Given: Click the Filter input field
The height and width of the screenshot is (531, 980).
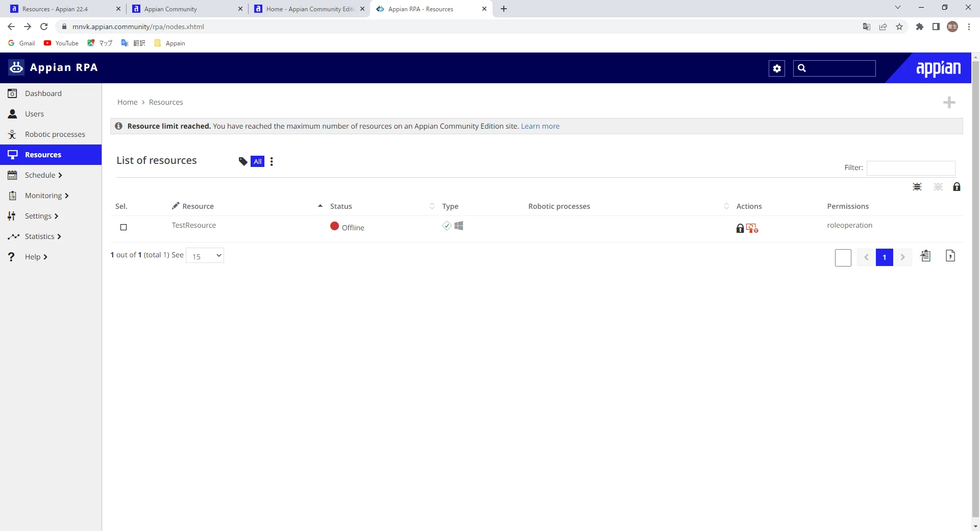Looking at the screenshot, I should tap(911, 168).
